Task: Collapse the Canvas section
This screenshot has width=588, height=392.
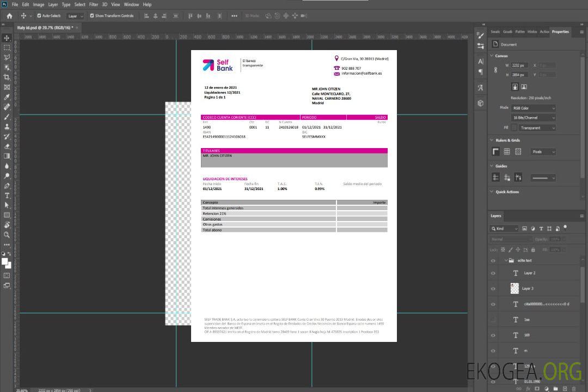Action: pyautogui.click(x=492, y=56)
